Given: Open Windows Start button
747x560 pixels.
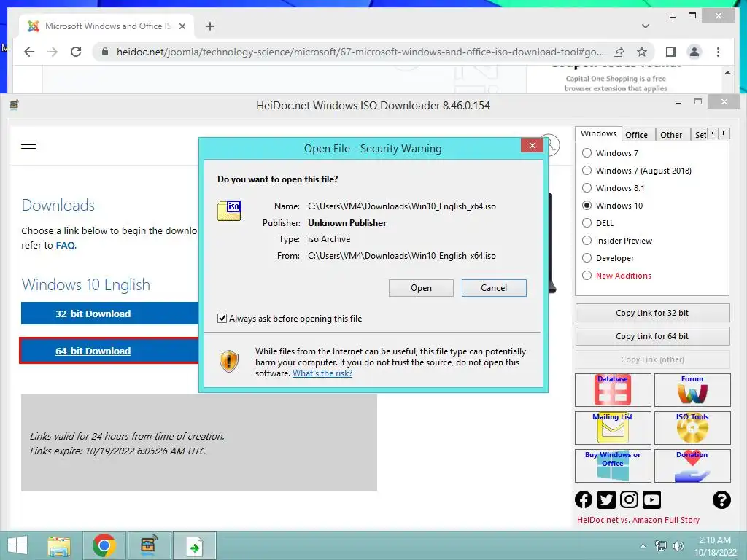Looking at the screenshot, I should click(x=18, y=545).
